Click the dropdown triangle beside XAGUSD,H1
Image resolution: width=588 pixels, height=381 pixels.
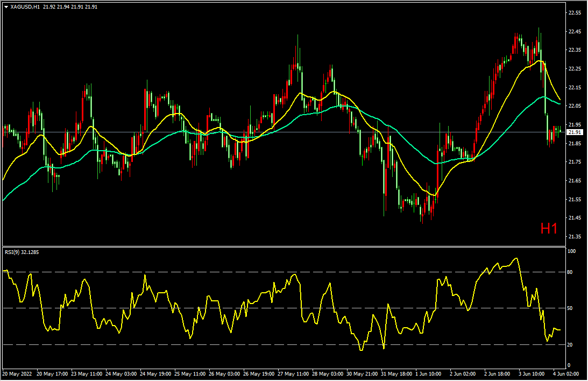pos(6,7)
